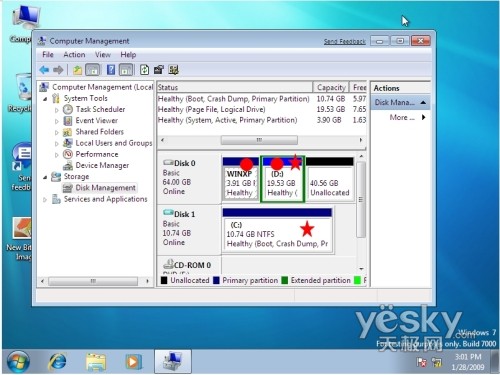500x375 pixels.
Task: Open Windows Media Player taskbar icon
Action: 133,362
